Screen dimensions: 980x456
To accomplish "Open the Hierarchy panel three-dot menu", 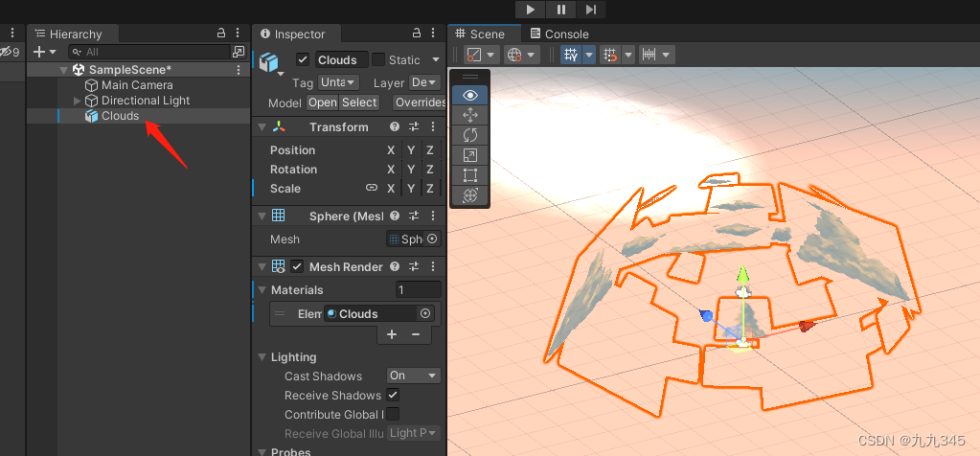I will click(x=238, y=34).
